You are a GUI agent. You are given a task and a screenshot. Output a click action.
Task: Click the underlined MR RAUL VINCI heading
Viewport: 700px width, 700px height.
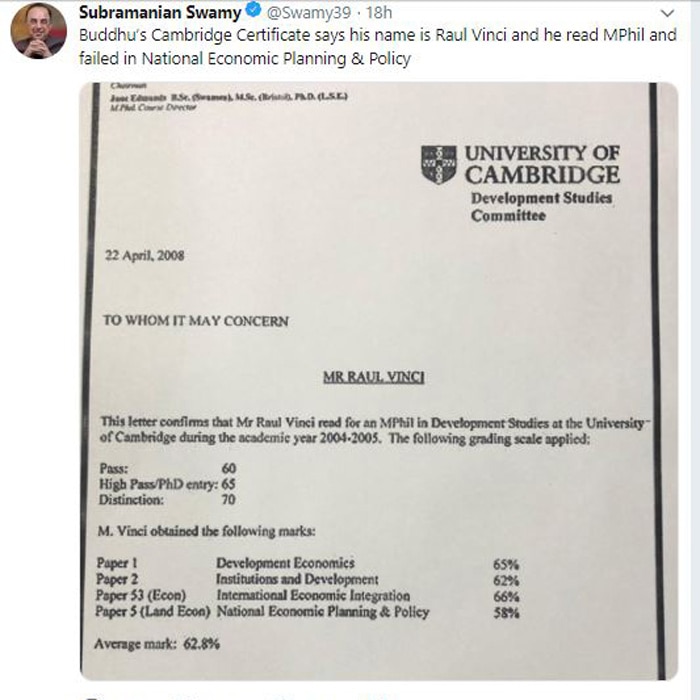pos(374,378)
